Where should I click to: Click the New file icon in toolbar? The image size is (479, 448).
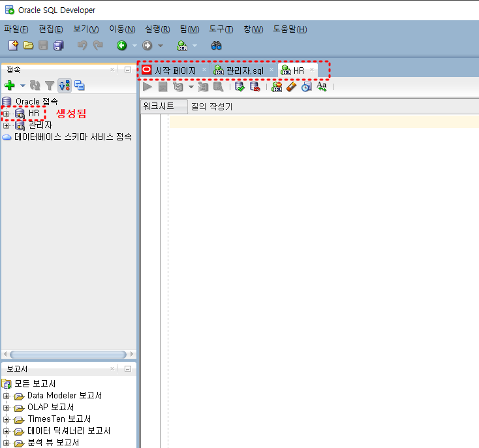[13, 46]
